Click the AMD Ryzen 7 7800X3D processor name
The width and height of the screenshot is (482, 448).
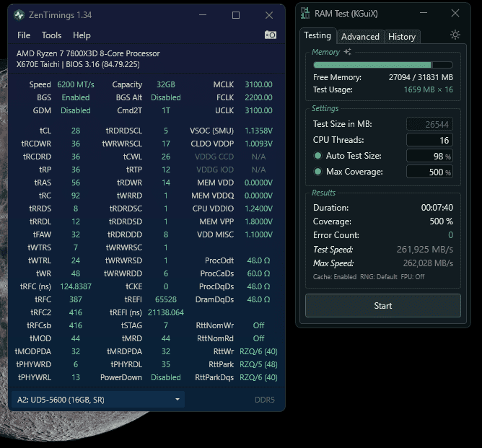88,53
